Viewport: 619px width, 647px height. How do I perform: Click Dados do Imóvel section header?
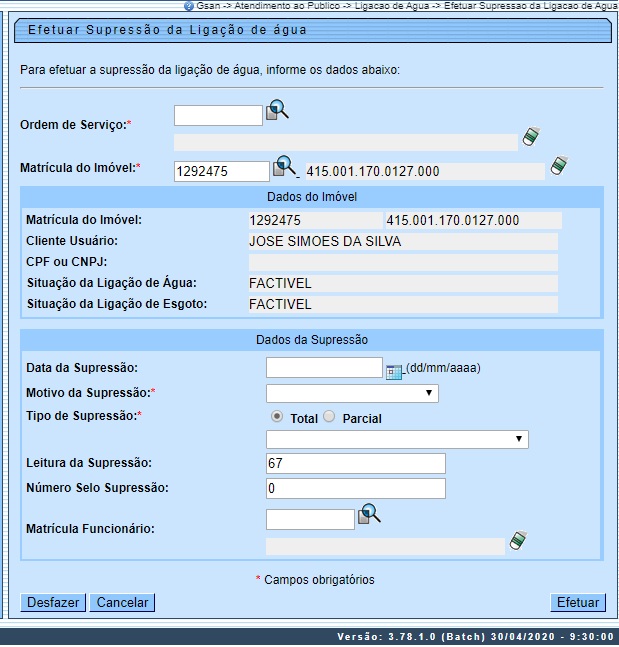click(312, 197)
